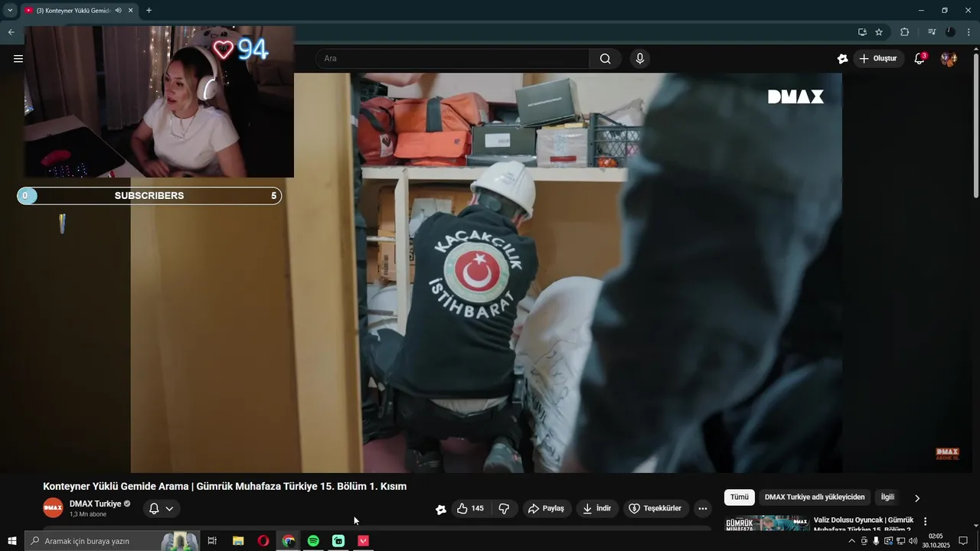Screen dimensions: 980x551
Task: Open the YouTube hamburger guide menu
Action: coord(18,58)
